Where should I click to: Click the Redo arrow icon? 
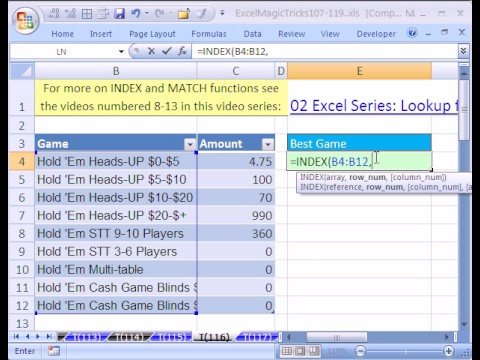(x=159, y=14)
